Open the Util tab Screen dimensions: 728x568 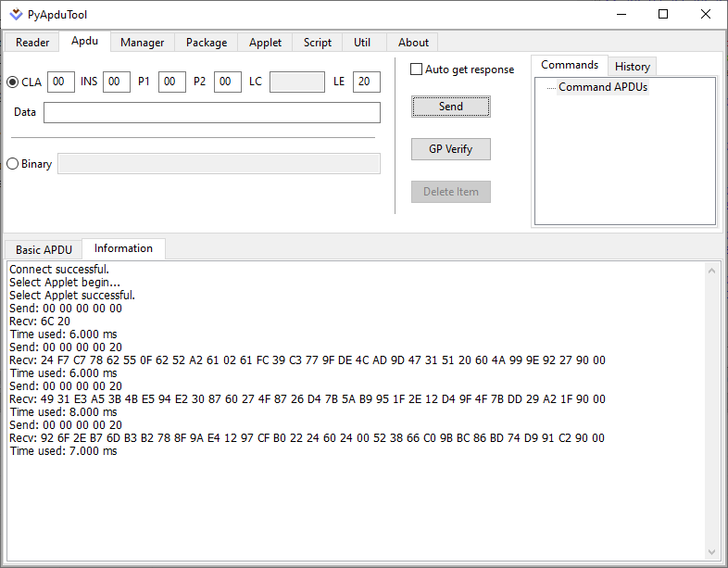[361, 43]
